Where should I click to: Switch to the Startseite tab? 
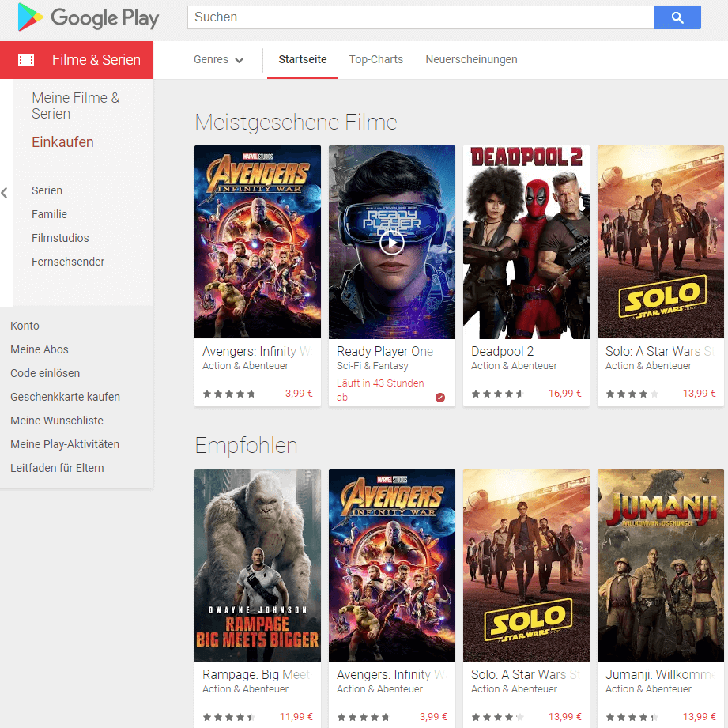pyautogui.click(x=302, y=60)
